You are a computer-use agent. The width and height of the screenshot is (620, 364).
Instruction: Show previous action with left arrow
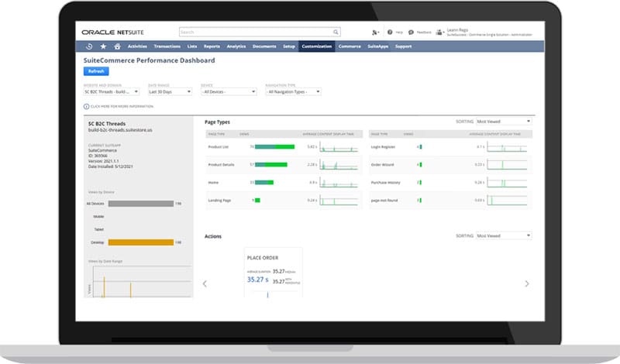tap(205, 283)
